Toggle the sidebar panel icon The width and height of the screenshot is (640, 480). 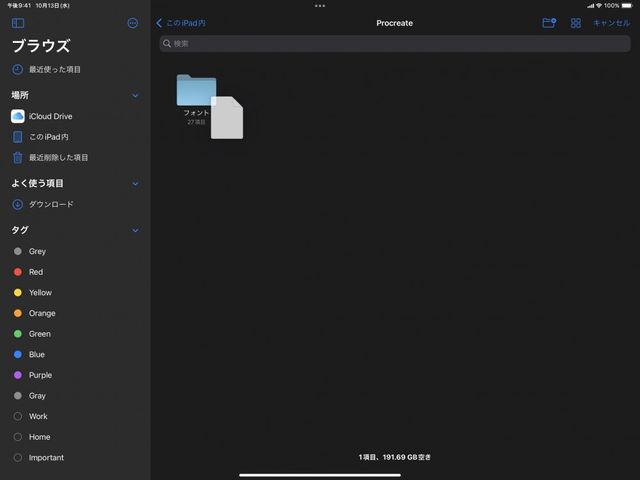(18, 23)
